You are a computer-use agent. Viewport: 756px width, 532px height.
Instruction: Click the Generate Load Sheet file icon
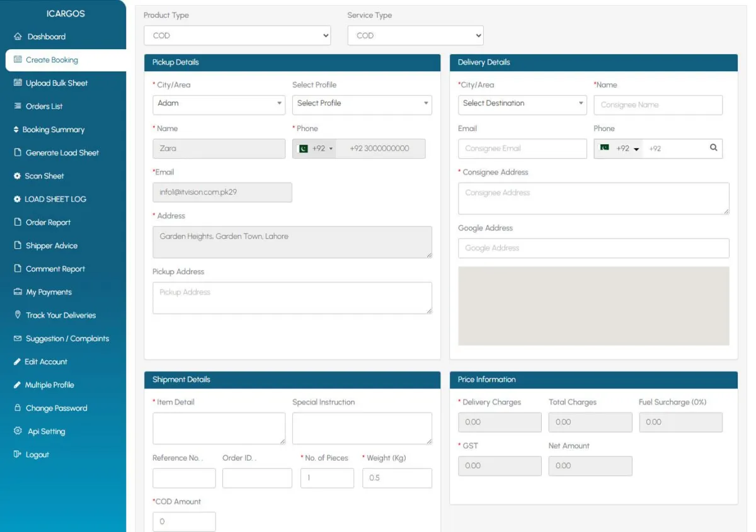click(18, 153)
